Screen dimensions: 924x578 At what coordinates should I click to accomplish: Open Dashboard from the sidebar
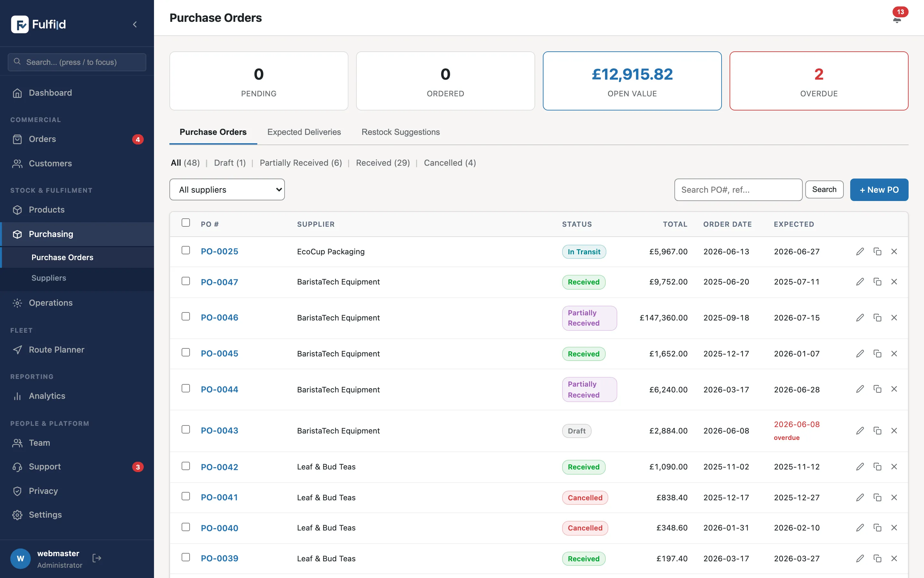coord(77,93)
